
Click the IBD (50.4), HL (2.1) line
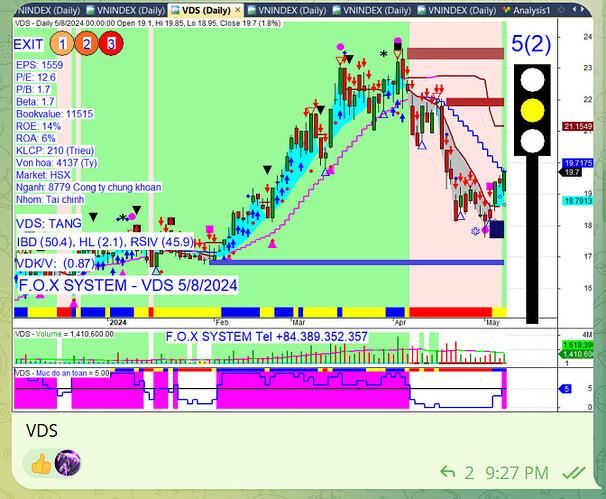[x=105, y=242]
